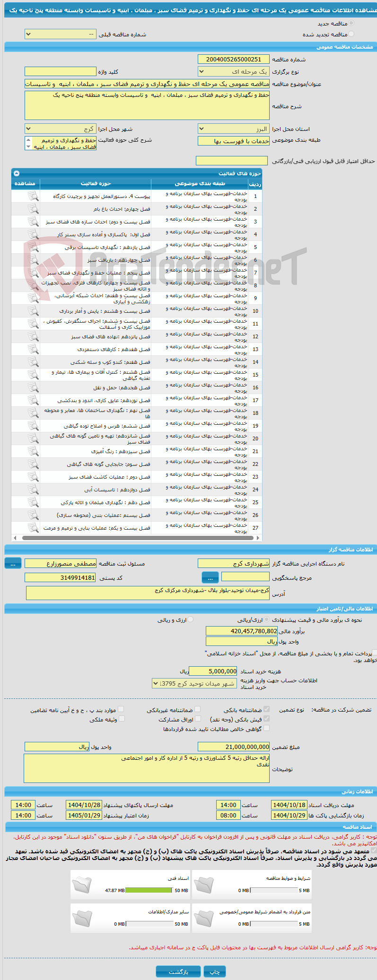The height and width of the screenshot is (980, 377).
Task: Select the مناقصه تجدید شده radio button
Action: [351, 34]
